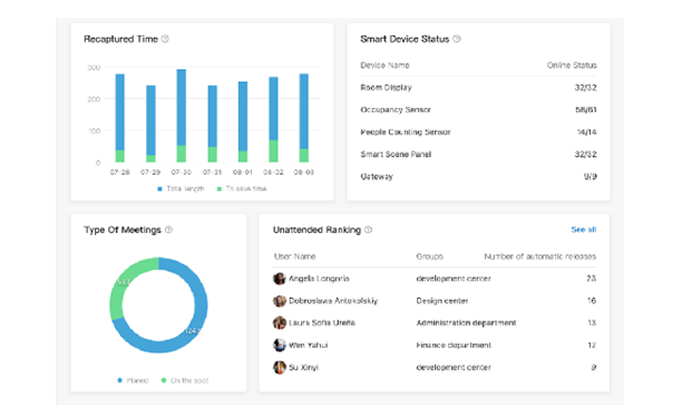Select the Device Name column header
This screenshot has width=700, height=420.
[x=385, y=65]
